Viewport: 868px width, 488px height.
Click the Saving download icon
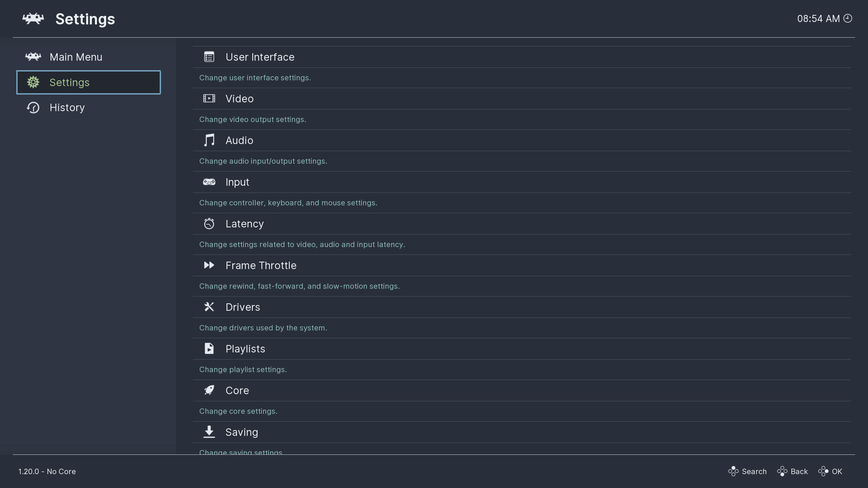point(209,432)
